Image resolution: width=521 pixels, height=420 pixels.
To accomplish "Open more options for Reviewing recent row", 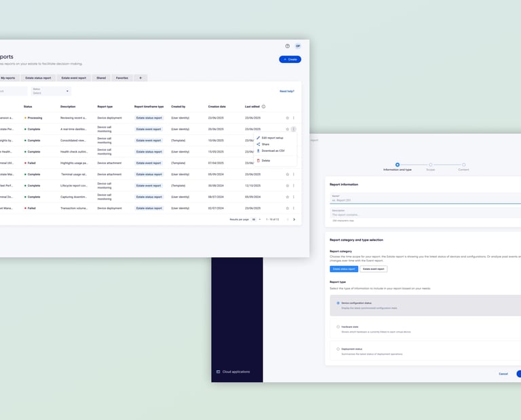I will point(293,118).
